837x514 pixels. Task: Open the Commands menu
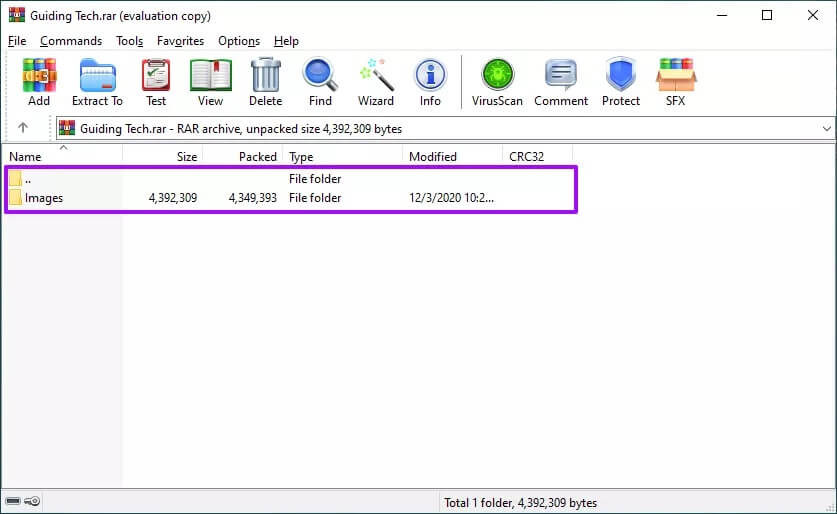(71, 41)
